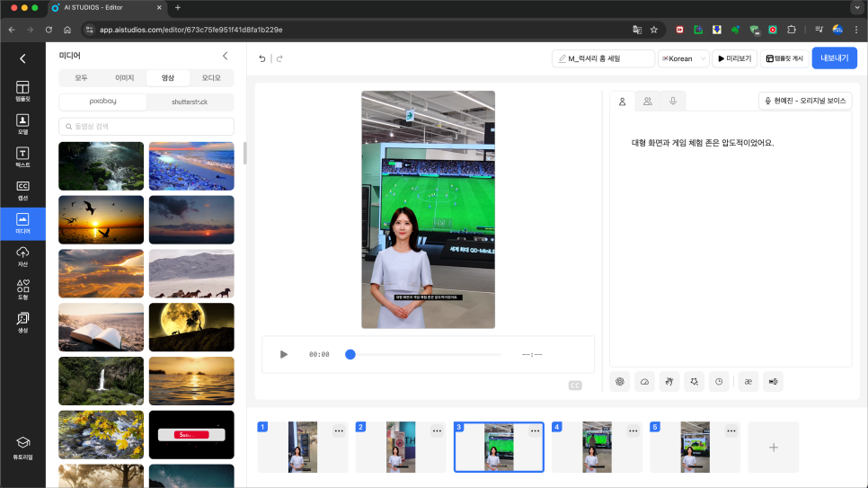Click the playback progress slider handle
The height and width of the screenshot is (488, 868).
(350, 354)
